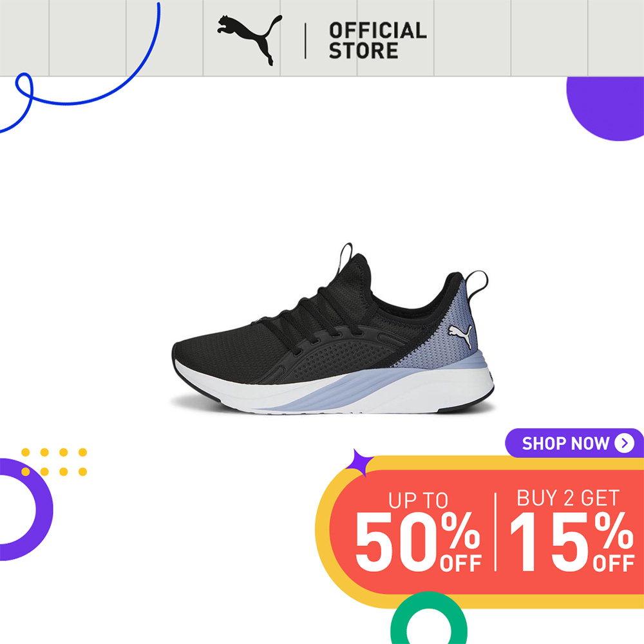The image size is (644, 644).
Task: Click the arrow icon in Shop Now
Action: 624,443
